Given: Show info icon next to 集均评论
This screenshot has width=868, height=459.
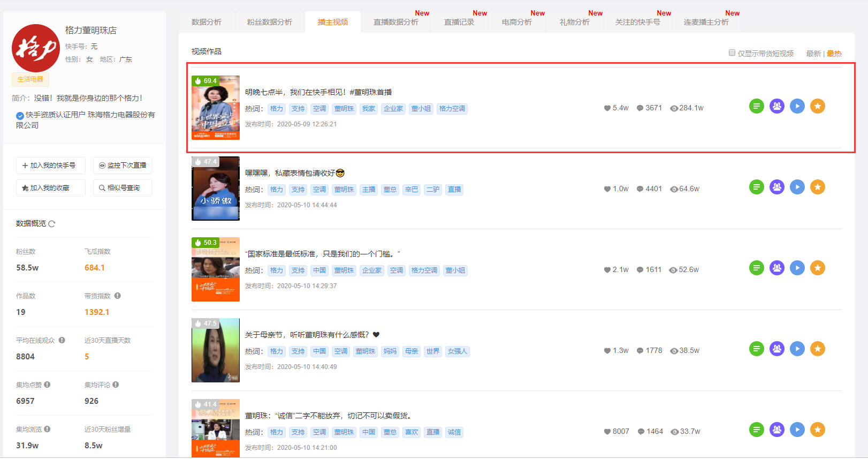Looking at the screenshot, I should point(116,385).
